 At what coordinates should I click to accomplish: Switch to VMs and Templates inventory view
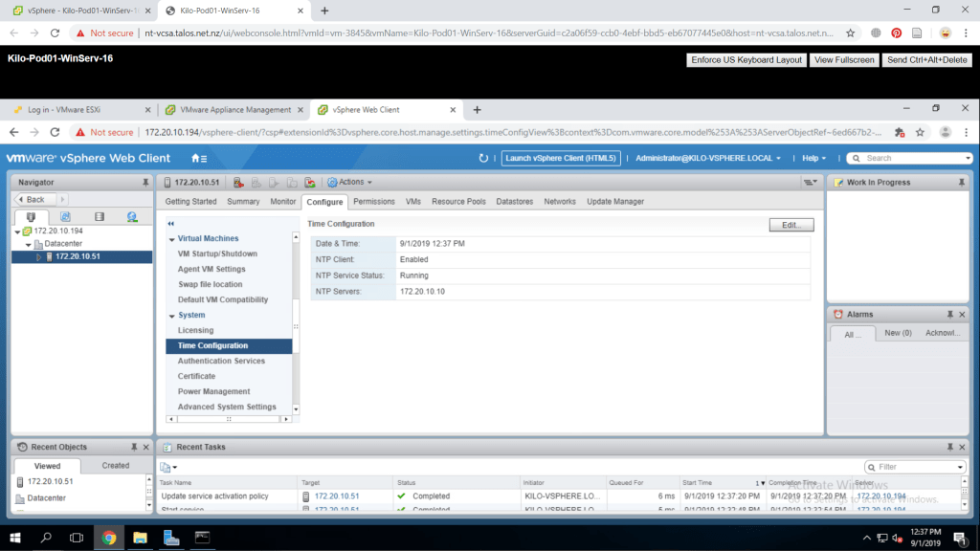coord(65,217)
